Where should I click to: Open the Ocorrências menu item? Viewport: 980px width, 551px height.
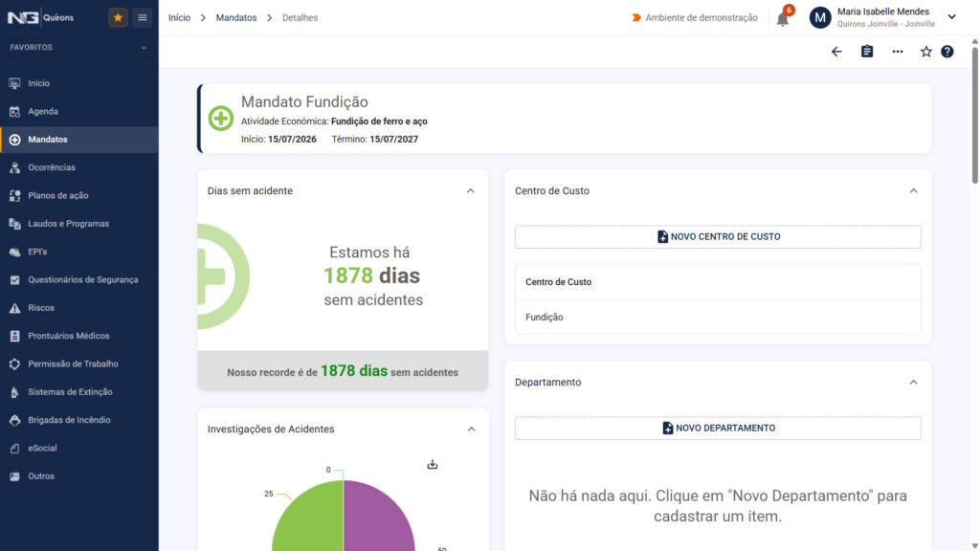click(x=79, y=167)
